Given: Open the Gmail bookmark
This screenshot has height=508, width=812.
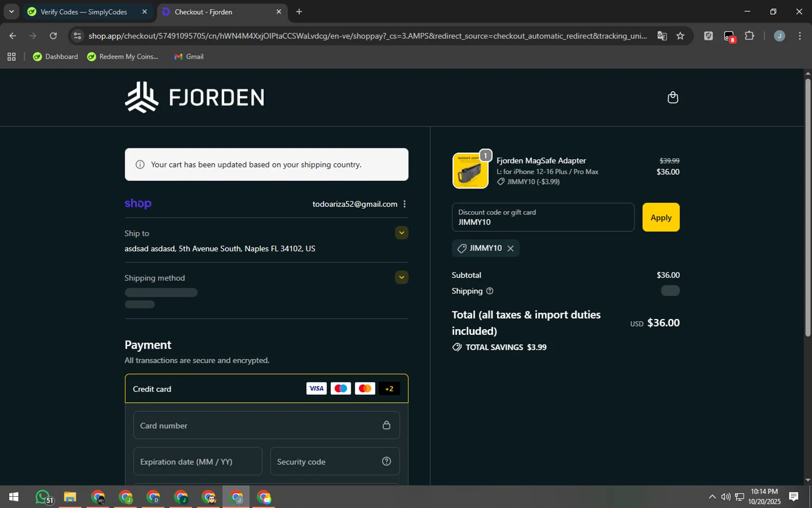Looking at the screenshot, I should pyautogui.click(x=189, y=57).
